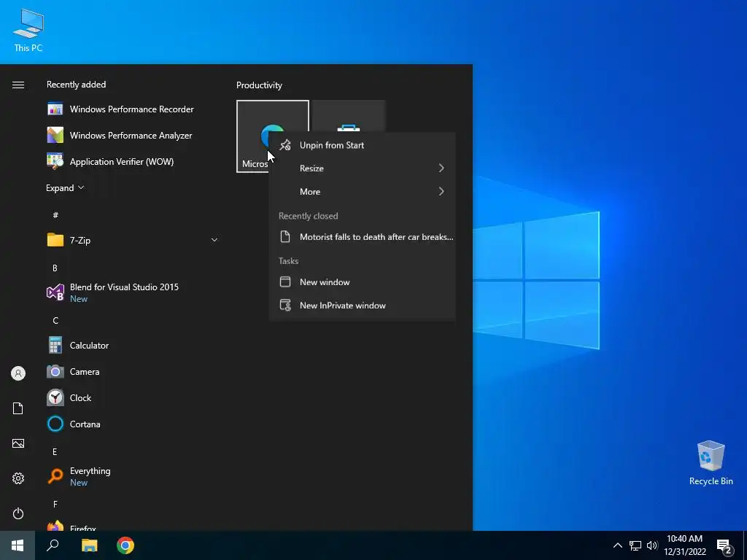747x560 pixels.
Task: Open the Clock app
Action: click(133, 397)
